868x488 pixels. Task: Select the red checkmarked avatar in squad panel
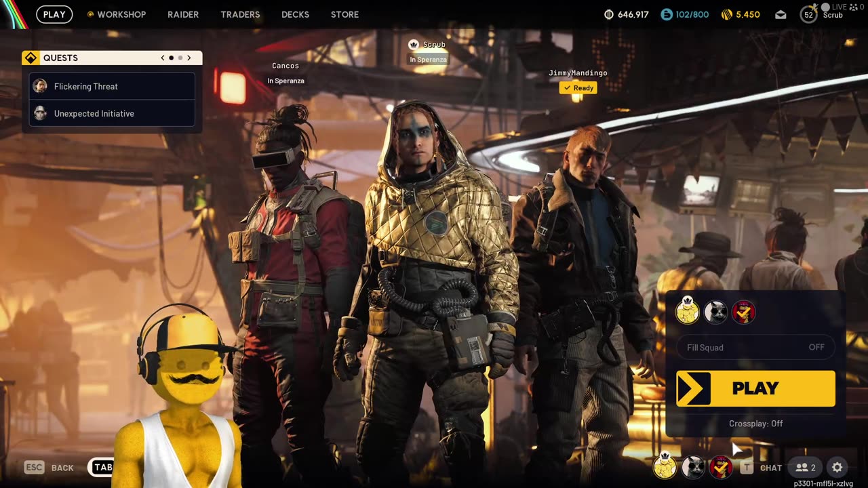pyautogui.click(x=743, y=312)
